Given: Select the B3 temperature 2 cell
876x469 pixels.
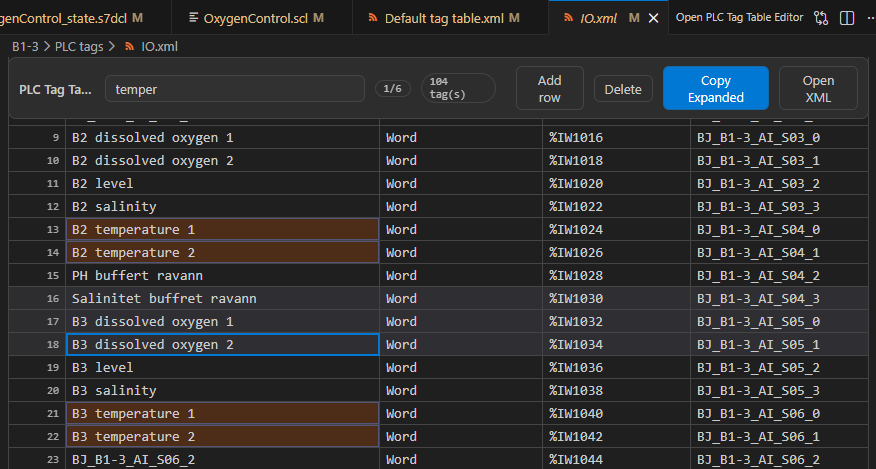Looking at the screenshot, I should pyautogui.click(x=222, y=437).
